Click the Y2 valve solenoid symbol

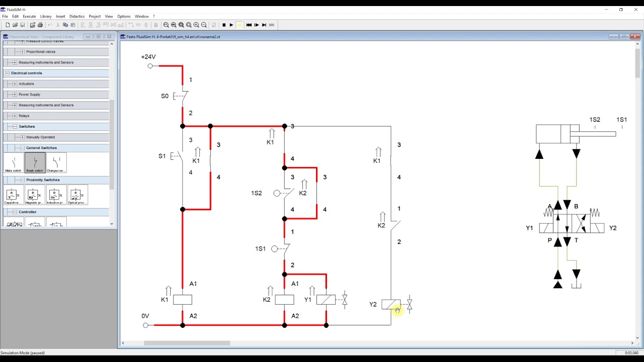[391, 304]
